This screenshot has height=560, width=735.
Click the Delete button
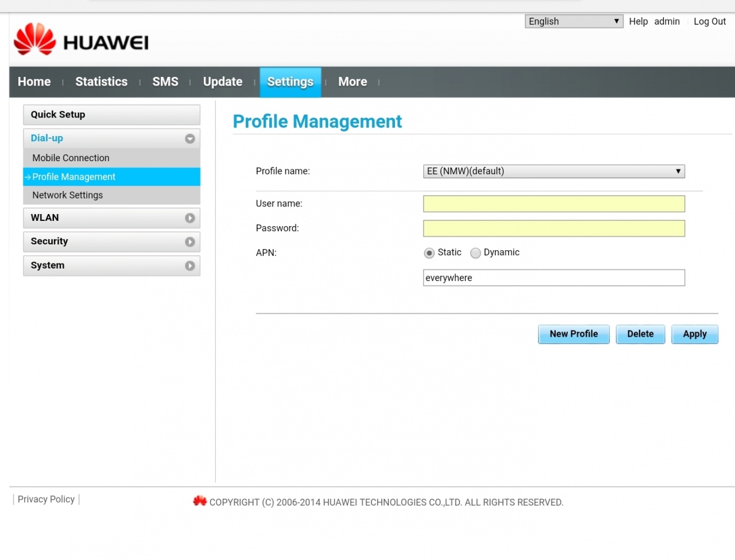(x=640, y=334)
